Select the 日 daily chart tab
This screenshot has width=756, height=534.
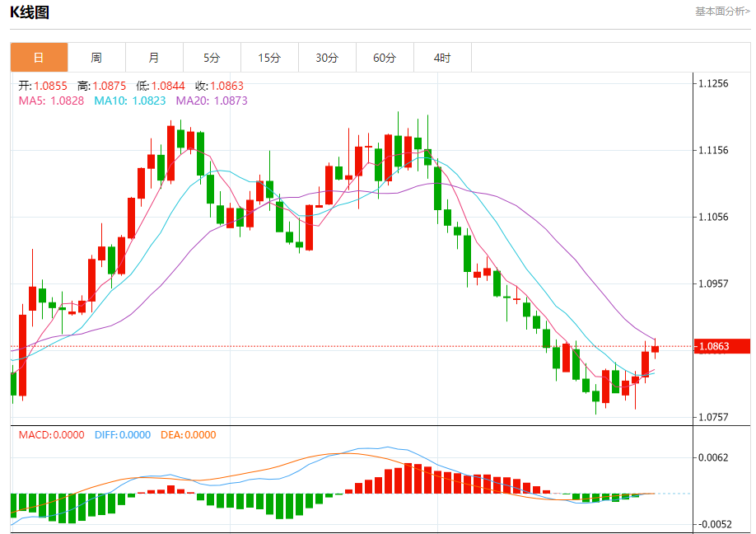[39, 58]
